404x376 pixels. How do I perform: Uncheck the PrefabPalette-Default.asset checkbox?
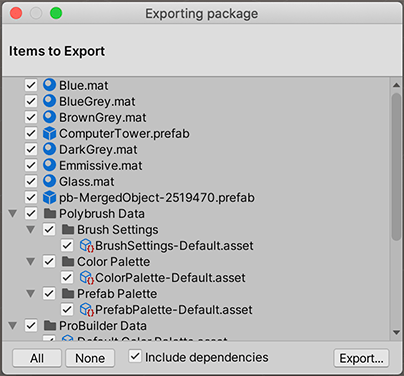67,309
